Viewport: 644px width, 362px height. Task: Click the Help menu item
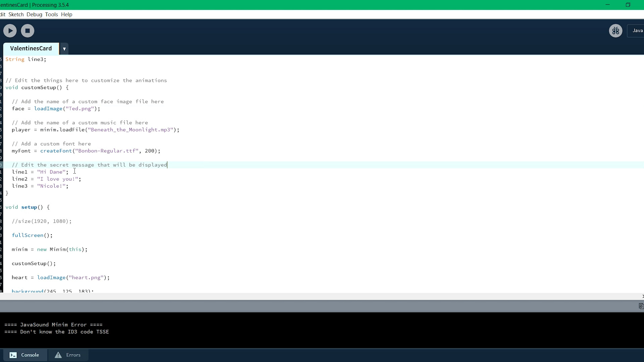tap(66, 14)
